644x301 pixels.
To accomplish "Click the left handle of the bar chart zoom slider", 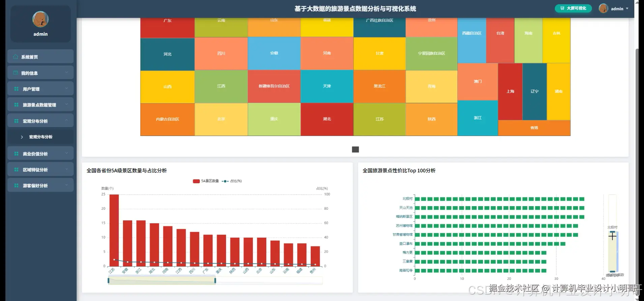I will 109,280.
